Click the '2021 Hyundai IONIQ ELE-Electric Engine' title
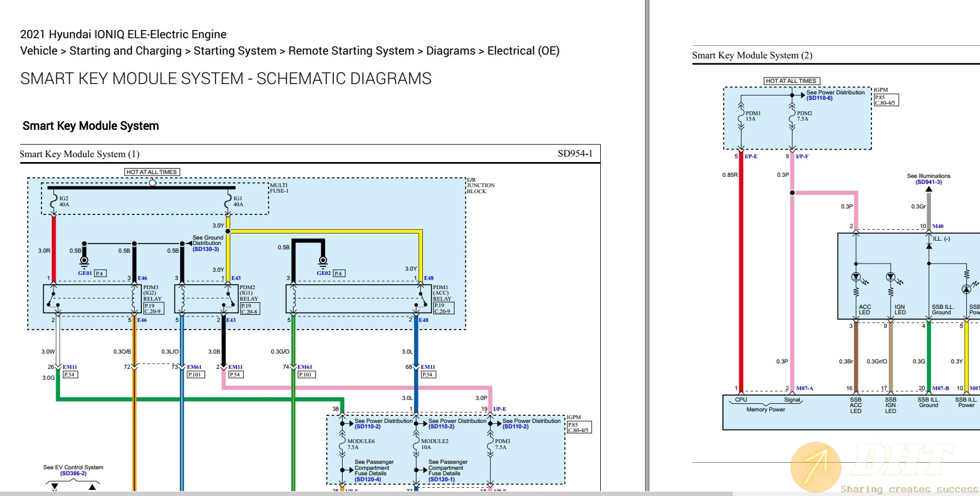Screen dimensions: 980x496 (x=123, y=34)
